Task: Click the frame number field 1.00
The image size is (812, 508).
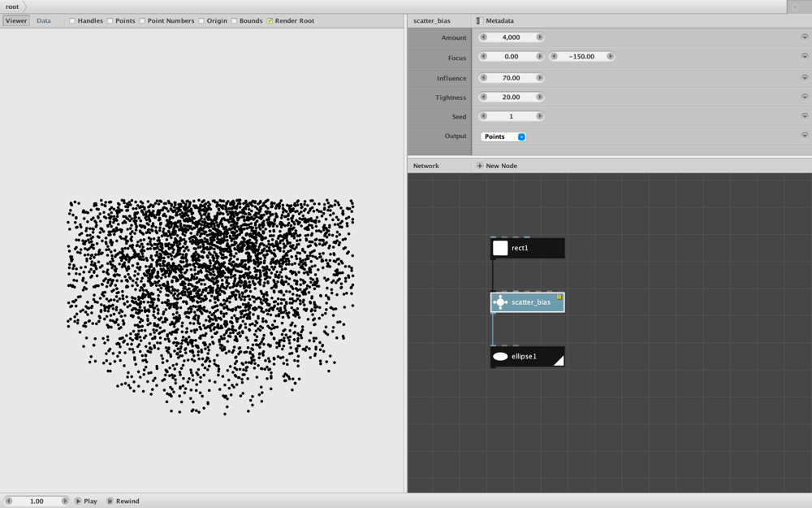Action: (x=37, y=501)
